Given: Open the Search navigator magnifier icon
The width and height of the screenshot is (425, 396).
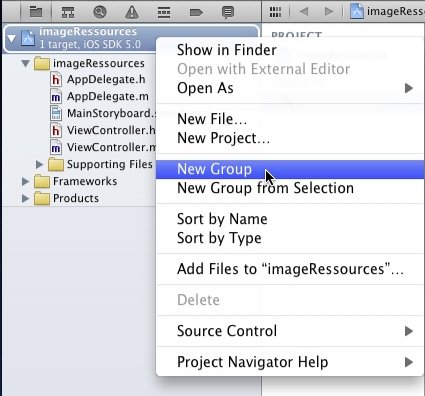Looking at the screenshot, I should tap(100, 12).
